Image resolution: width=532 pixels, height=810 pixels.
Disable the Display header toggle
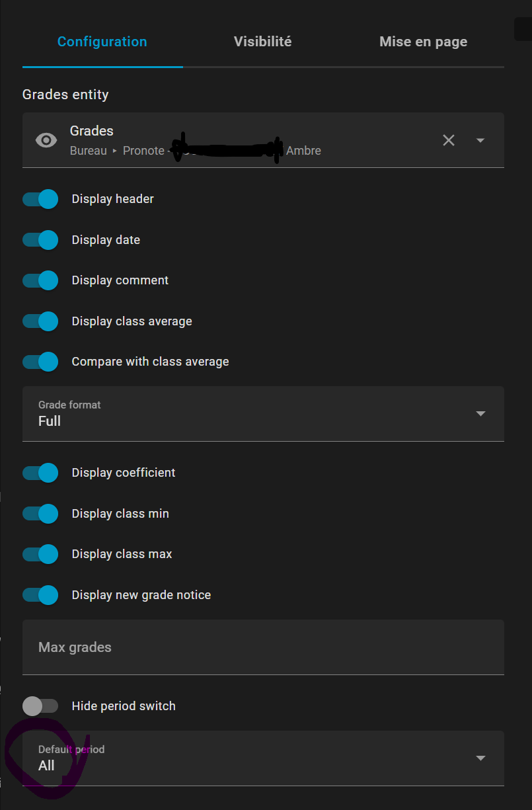pyautogui.click(x=40, y=199)
